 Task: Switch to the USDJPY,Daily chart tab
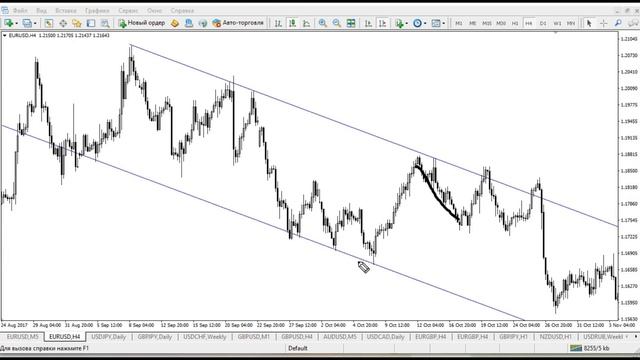tap(109, 337)
